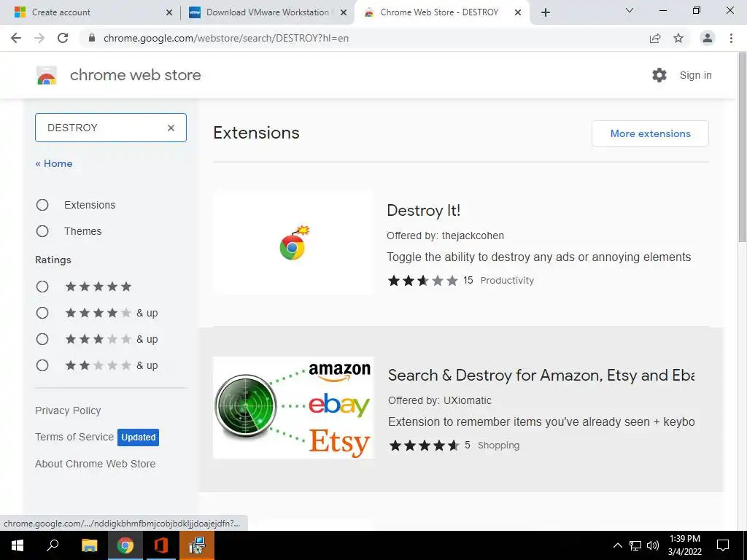Open web store settings gear
The width and height of the screenshot is (747, 560).
click(x=659, y=75)
